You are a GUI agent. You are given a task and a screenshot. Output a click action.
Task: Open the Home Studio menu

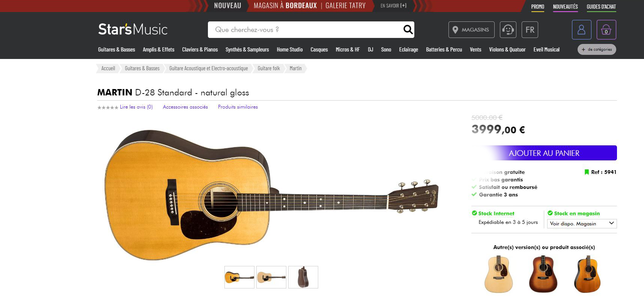click(290, 50)
